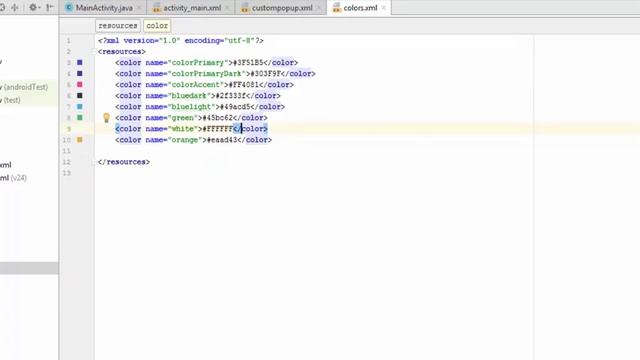This screenshot has height=360, width=640.
Task: Click the "bluelight" name attribute value
Action: (191, 107)
